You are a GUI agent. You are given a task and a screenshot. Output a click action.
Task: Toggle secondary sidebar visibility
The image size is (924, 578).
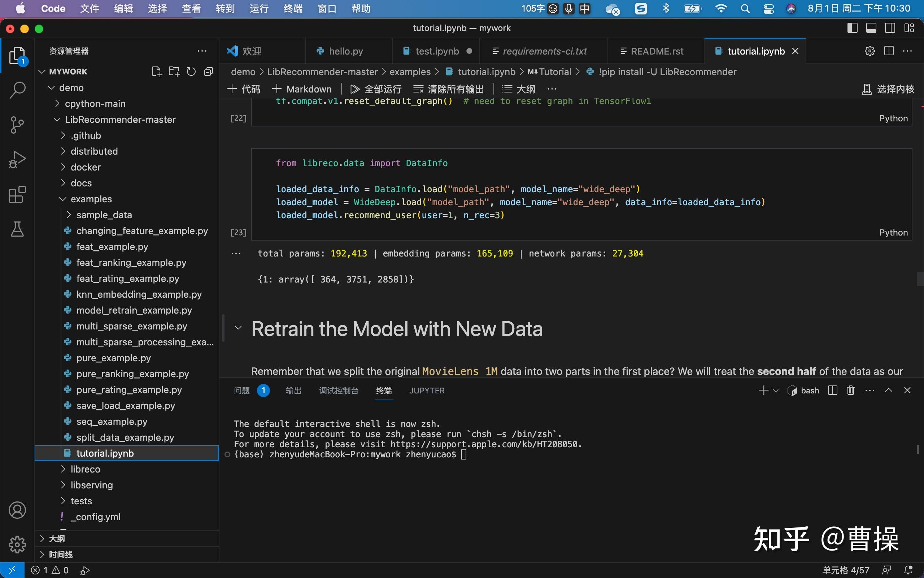pyautogui.click(x=890, y=28)
